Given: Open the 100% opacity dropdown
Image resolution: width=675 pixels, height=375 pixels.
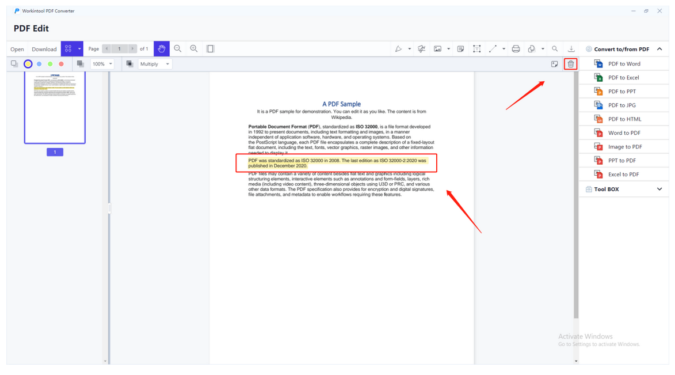Looking at the screenshot, I should (102, 64).
